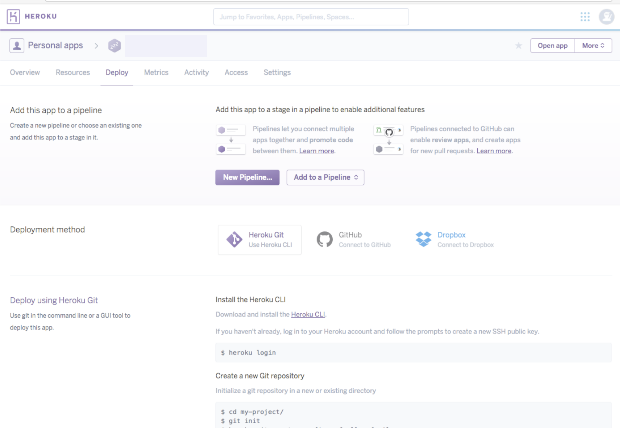Click the Heroku Git diamond icon
The height and width of the screenshot is (428, 620).
[234, 239]
